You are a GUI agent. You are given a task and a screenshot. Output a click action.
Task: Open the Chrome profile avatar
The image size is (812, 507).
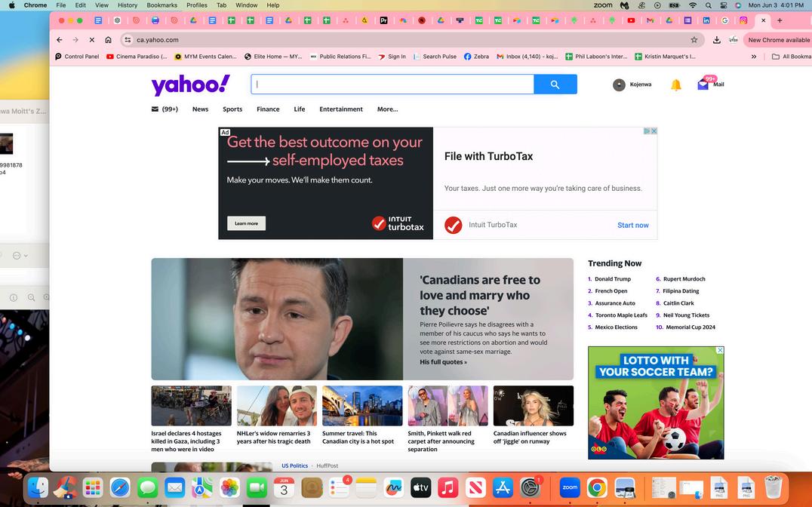734,40
